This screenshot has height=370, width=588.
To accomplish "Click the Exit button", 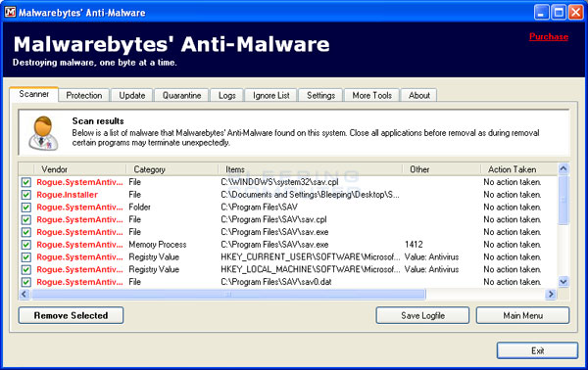I will click(x=537, y=350).
